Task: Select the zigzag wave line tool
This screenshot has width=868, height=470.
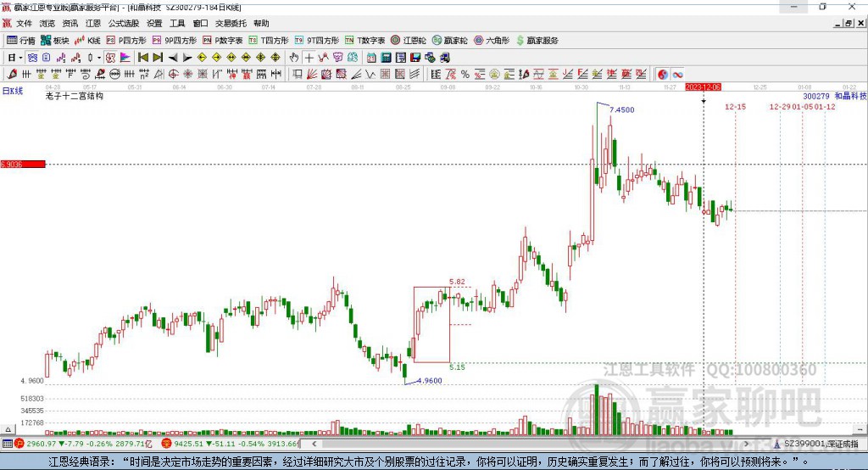Action: tap(370, 74)
